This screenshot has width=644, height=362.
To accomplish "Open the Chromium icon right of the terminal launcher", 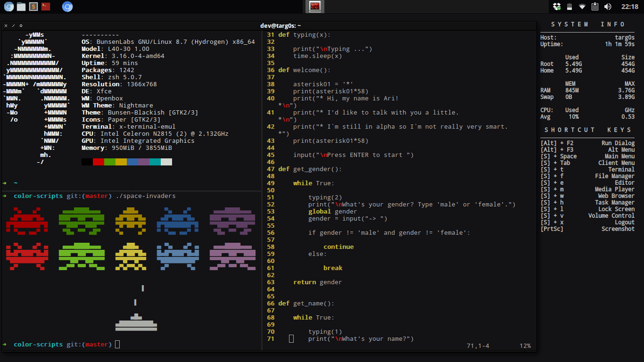I will [x=67, y=7].
